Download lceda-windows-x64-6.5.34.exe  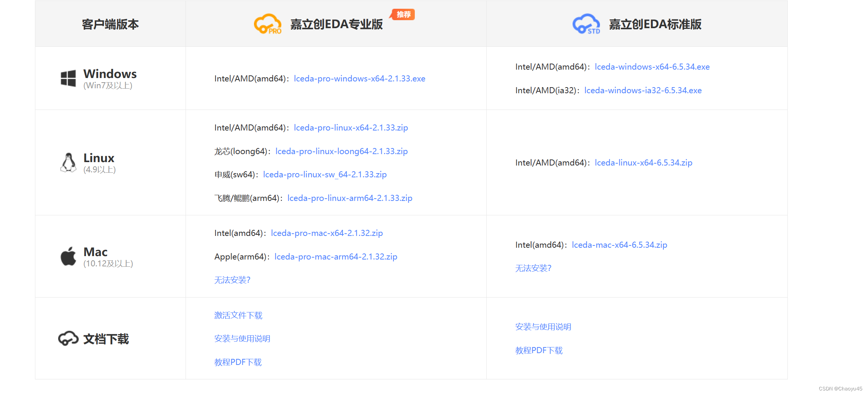pyautogui.click(x=652, y=67)
